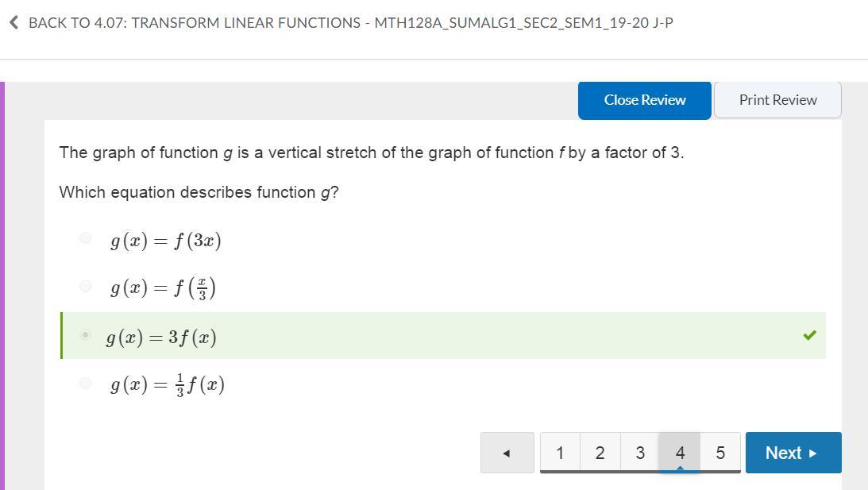Select radio button for g(x) = f(x/3)
868x490 pixels.
coord(86,287)
